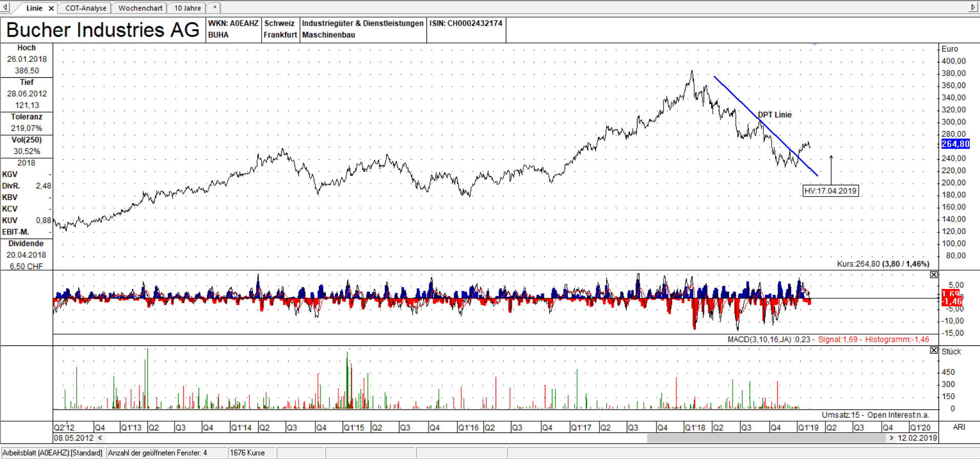The width and height of the screenshot is (980, 459).
Task: Click the 1676 Kurse status entry
Action: click(247, 453)
